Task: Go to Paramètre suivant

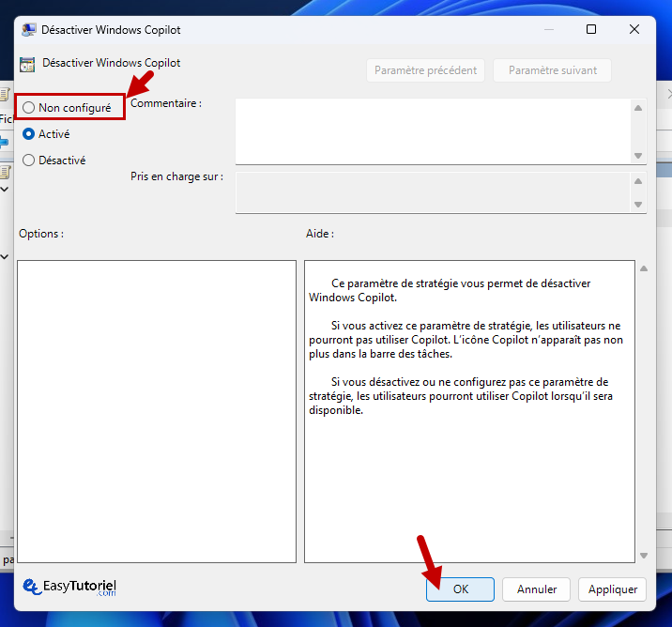Action: pyautogui.click(x=553, y=70)
